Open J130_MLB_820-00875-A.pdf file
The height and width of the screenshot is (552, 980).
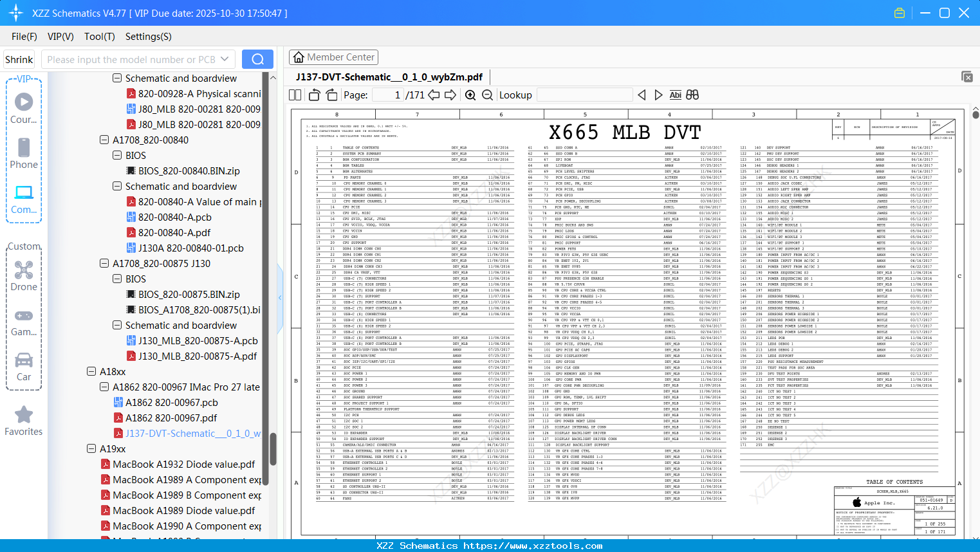tap(191, 356)
